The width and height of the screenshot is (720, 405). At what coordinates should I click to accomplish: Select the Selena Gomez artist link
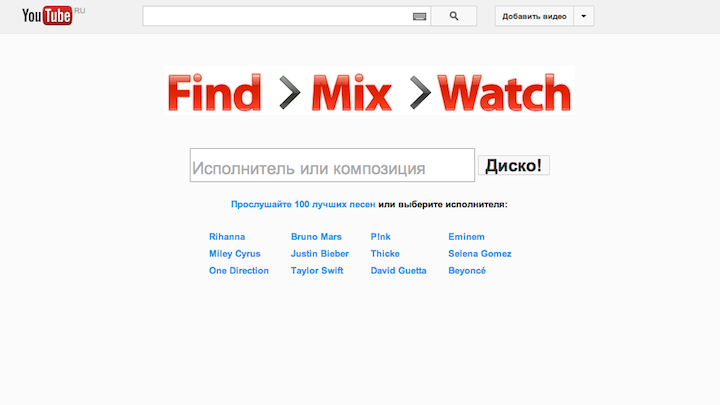[480, 254]
